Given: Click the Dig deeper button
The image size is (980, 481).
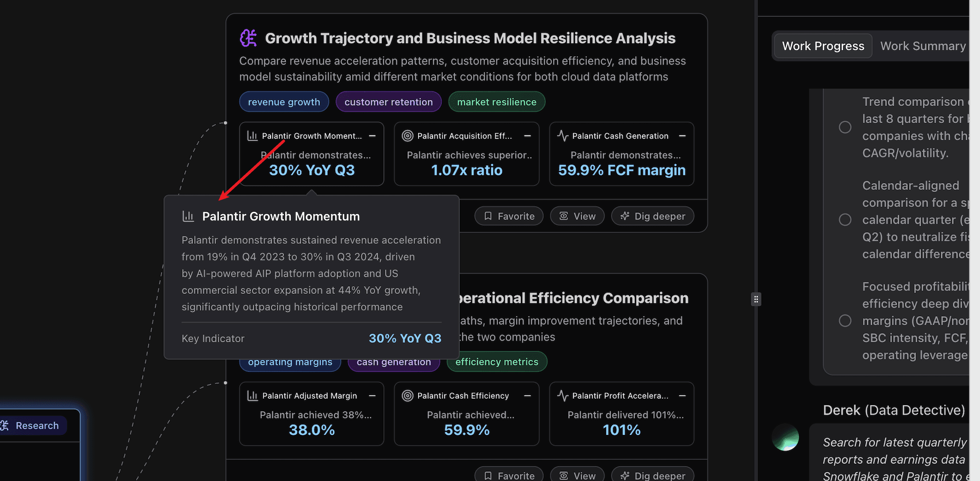Looking at the screenshot, I should pyautogui.click(x=653, y=216).
